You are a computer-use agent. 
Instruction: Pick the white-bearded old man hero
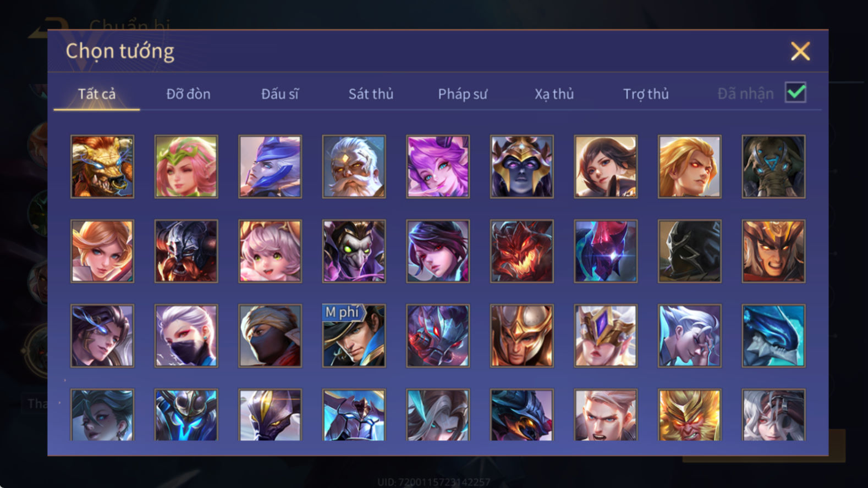354,167
